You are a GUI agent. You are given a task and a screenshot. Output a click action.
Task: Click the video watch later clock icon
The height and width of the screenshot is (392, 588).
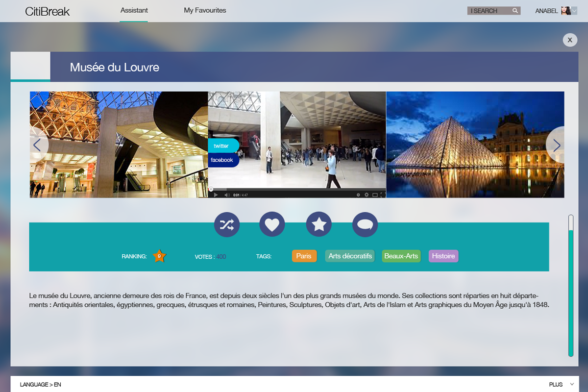coord(358,195)
